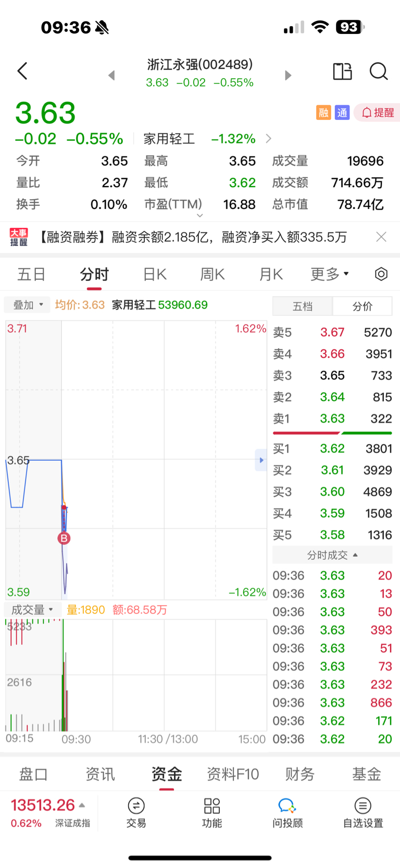Image resolution: width=400 pixels, height=868 pixels.
Task: Set a price alert with 提醒
Action: coord(378,113)
